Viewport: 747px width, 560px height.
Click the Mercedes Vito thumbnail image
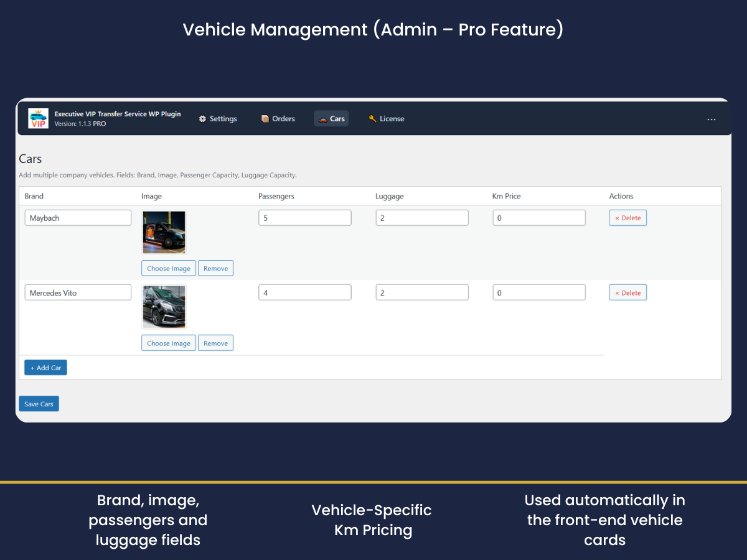click(164, 307)
